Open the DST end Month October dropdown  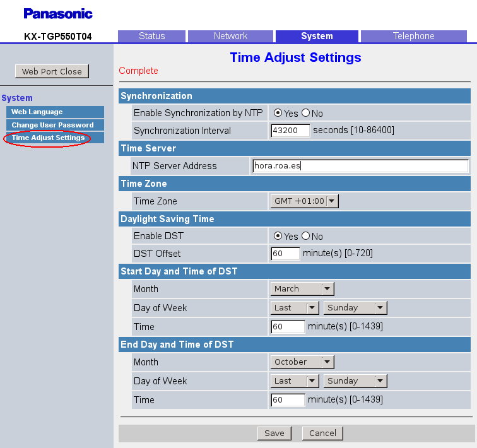click(302, 362)
